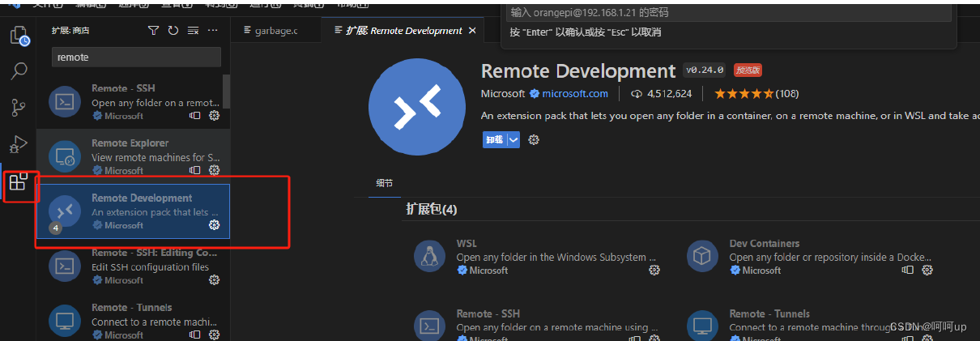Click the verified publisher badge next to Microsoft
The width and height of the screenshot is (980, 341).
[x=535, y=94]
